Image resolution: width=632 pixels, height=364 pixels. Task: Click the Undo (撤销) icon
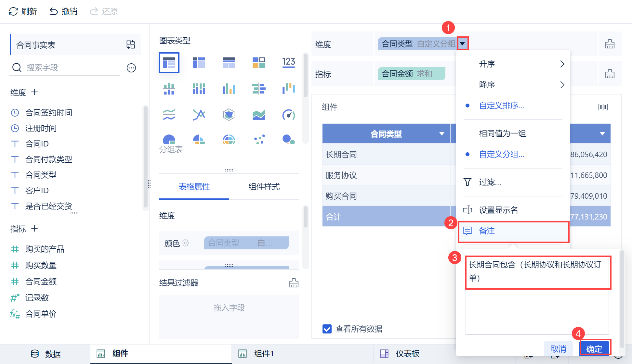pyautogui.click(x=54, y=12)
